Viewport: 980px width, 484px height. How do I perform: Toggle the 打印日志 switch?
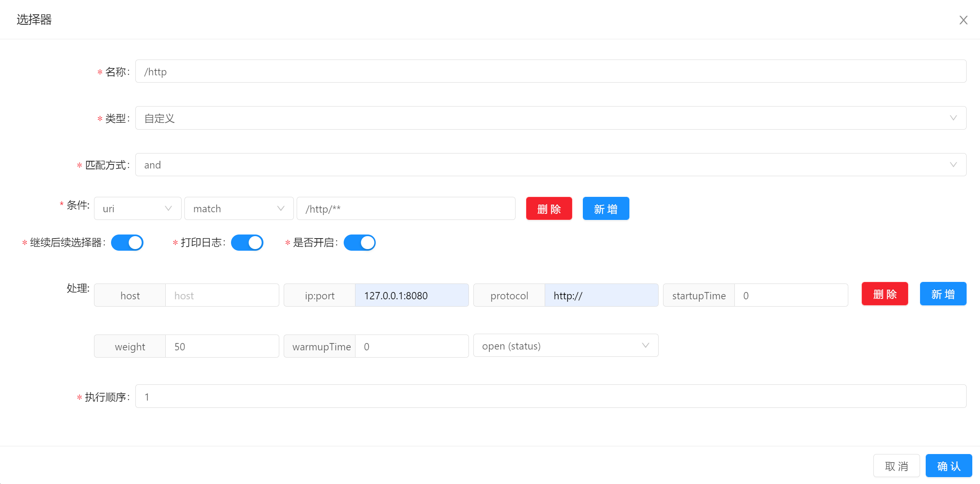[247, 243]
